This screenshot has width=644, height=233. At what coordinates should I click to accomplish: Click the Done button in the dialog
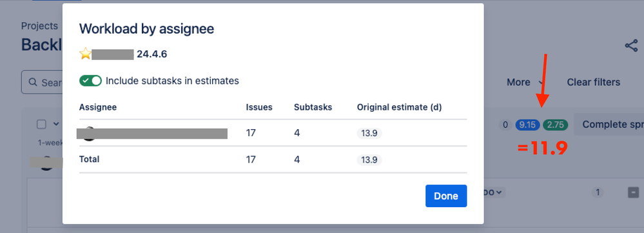[x=446, y=196]
